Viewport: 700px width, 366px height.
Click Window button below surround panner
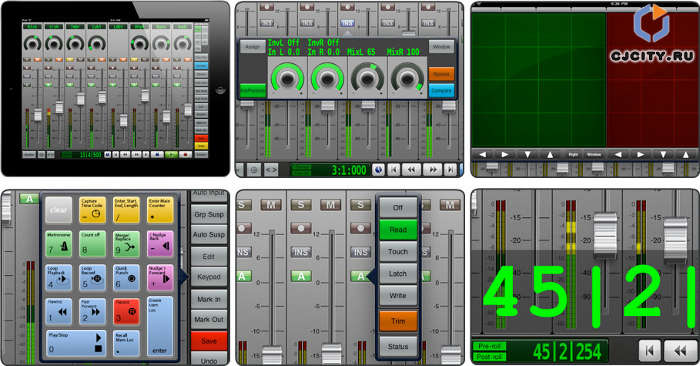point(594,154)
